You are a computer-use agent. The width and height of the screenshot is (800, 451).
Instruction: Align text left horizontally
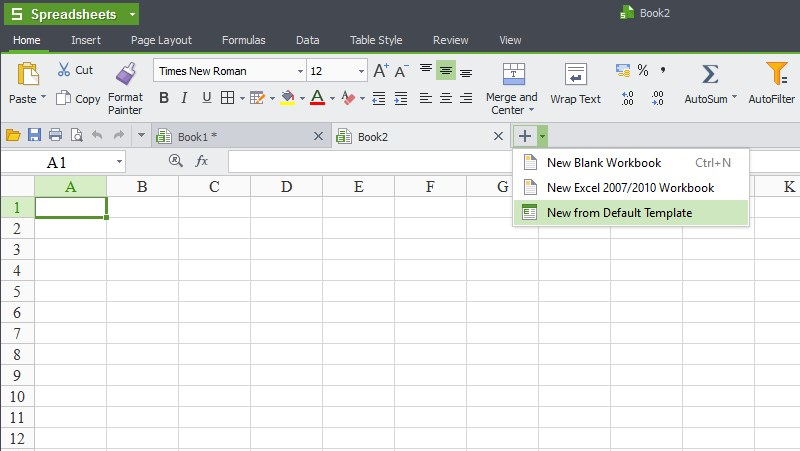pos(426,98)
